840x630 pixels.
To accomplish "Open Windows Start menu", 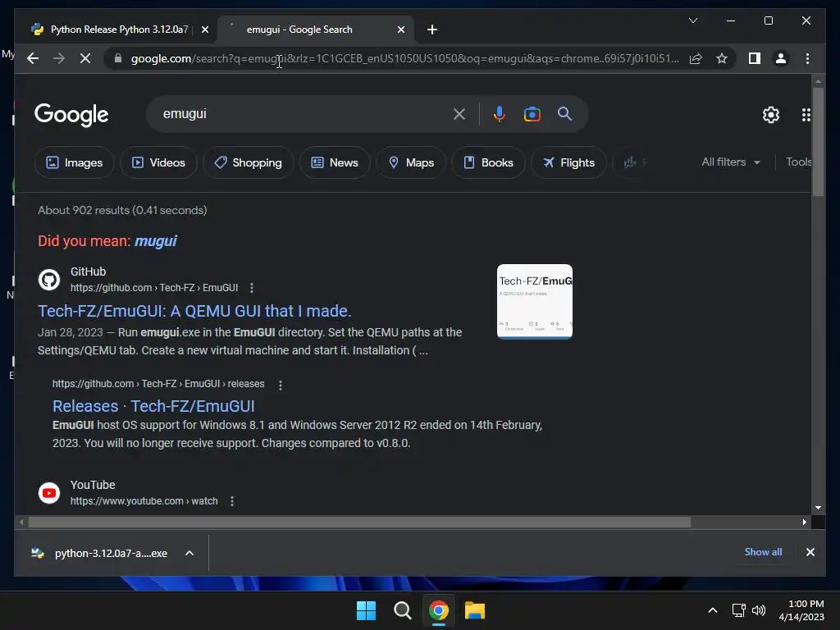I will click(367, 610).
